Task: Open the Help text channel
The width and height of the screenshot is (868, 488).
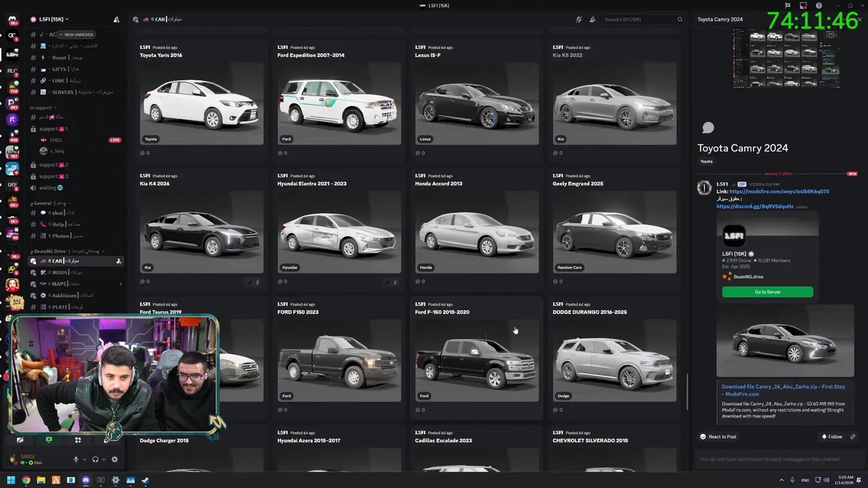Action: click(x=75, y=224)
